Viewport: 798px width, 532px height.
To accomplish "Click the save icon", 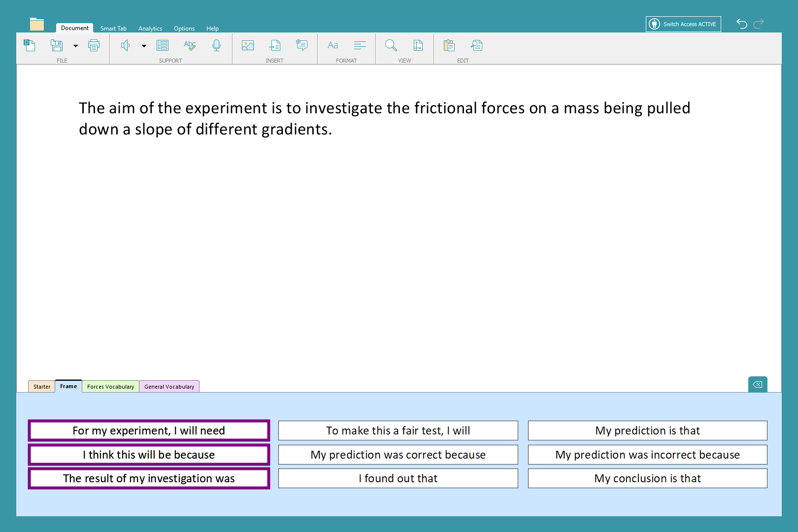I will coord(57,46).
